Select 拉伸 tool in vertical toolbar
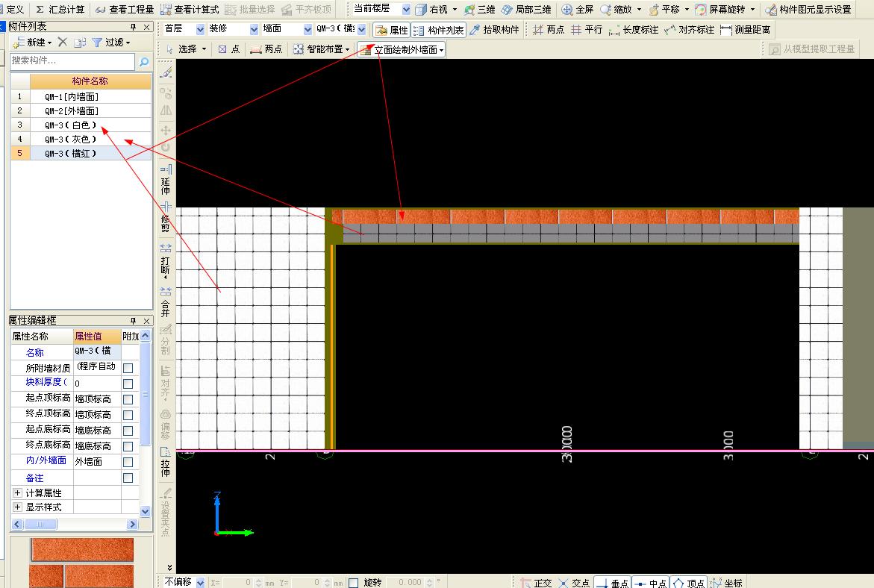Viewport: 874px width, 588px height. pos(166,462)
